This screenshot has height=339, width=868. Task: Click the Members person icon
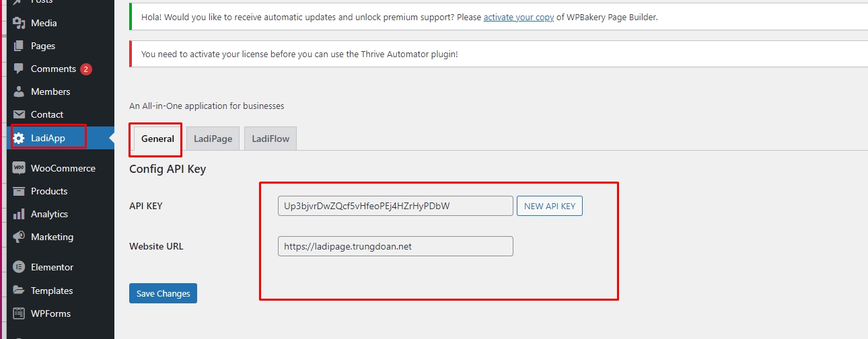(19, 91)
